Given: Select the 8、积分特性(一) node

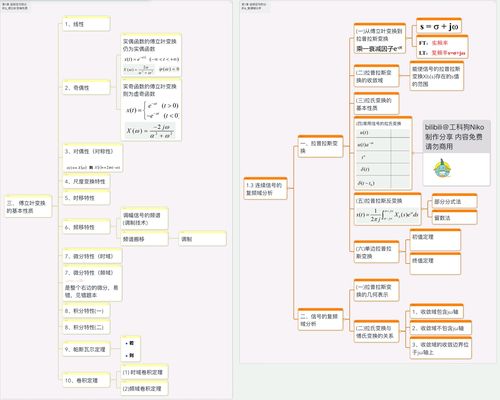Looking at the screenshot, I should [x=86, y=311].
